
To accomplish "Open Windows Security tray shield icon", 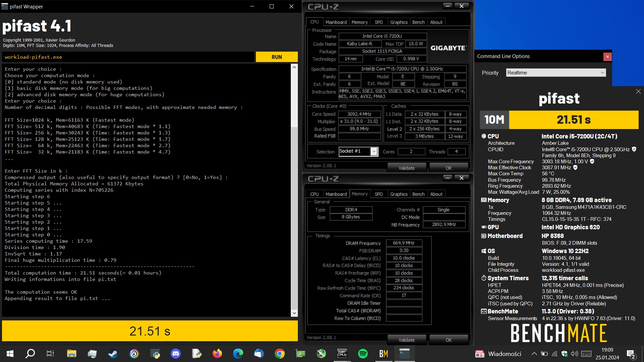I will pos(565,354).
